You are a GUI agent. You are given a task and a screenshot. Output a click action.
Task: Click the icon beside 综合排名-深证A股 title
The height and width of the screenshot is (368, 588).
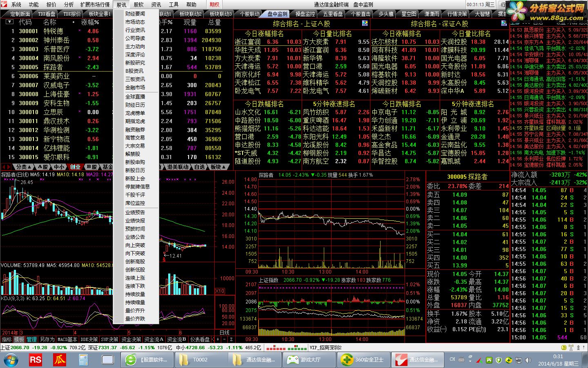[x=504, y=23]
